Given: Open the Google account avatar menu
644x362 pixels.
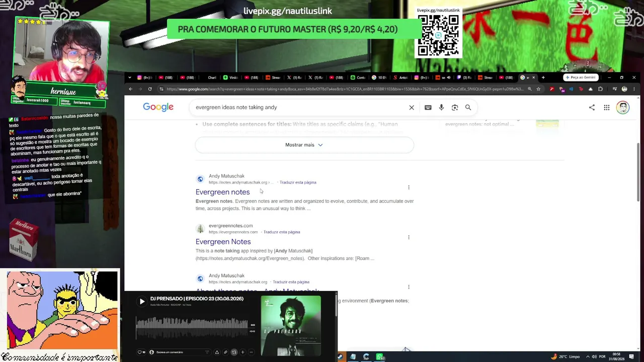Looking at the screenshot, I should coord(623,107).
